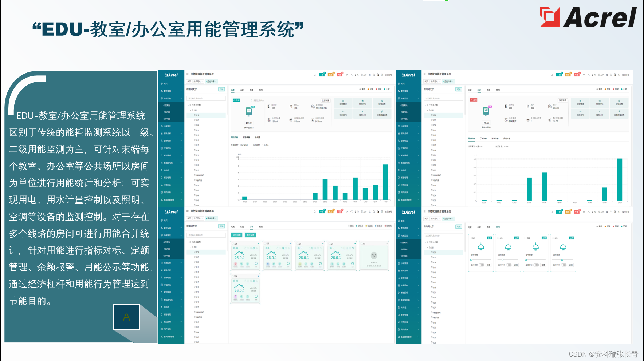This screenshot has width=644, height=361.
Task: Collapse sidebar via hamburger icon in electric-meter screenshot
Action: (188, 74)
